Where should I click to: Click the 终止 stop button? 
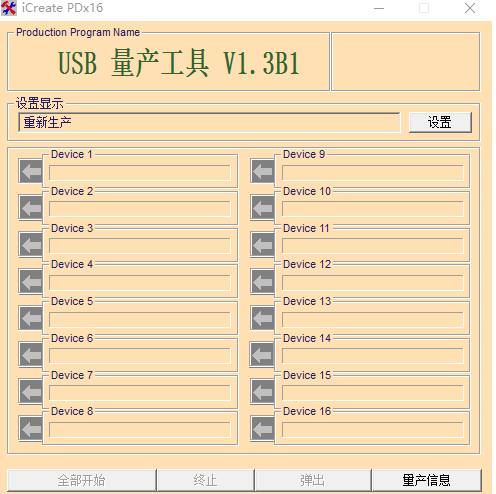point(205,480)
